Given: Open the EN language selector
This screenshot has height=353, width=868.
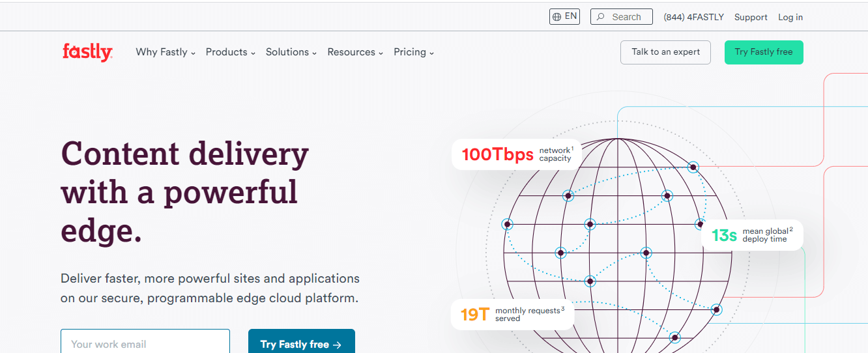Looking at the screenshot, I should [564, 16].
